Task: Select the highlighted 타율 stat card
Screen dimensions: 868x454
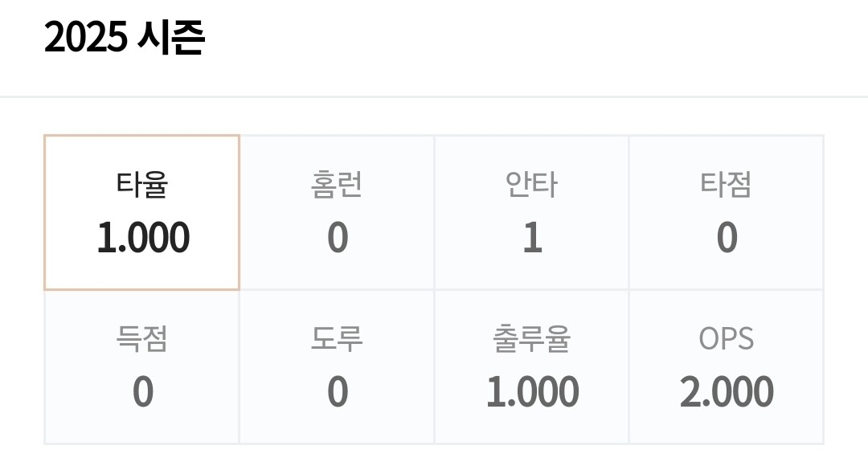Action: click(x=141, y=212)
